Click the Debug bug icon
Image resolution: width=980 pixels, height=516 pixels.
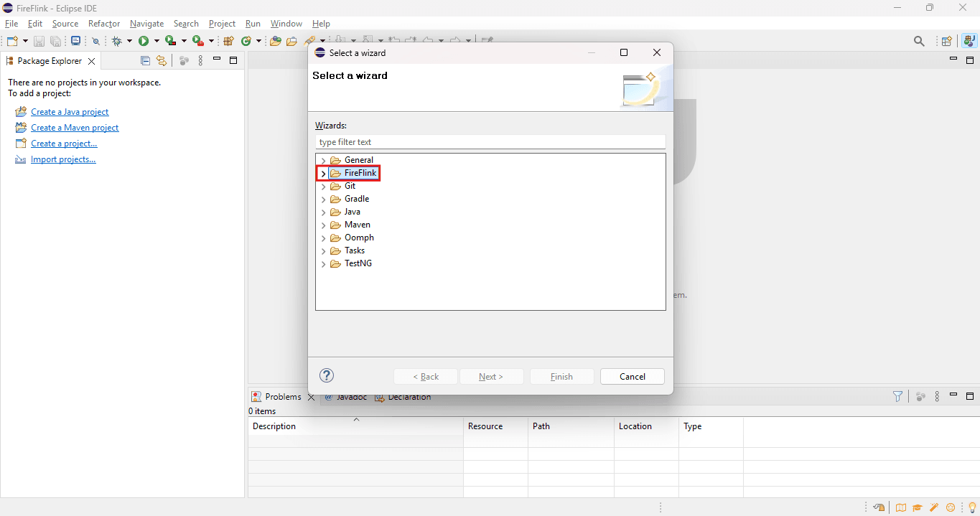pyautogui.click(x=117, y=42)
